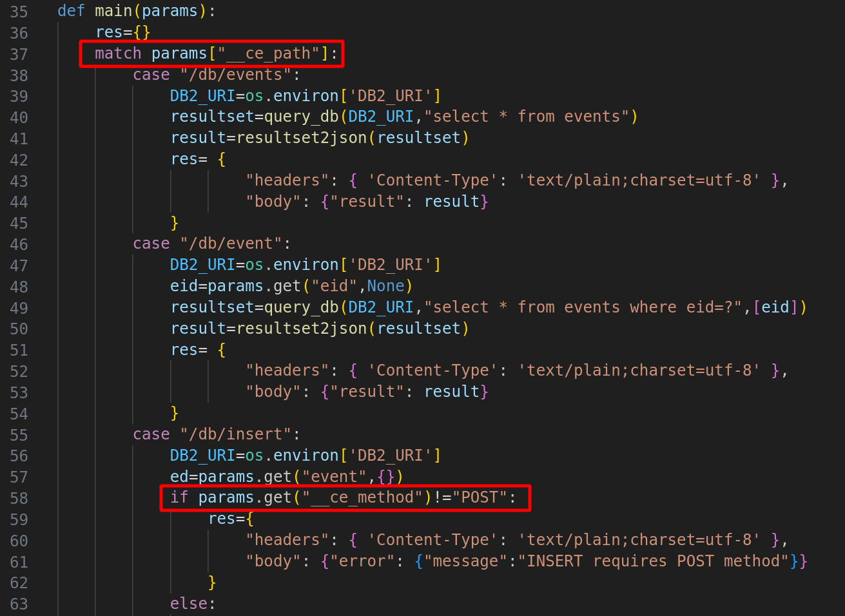Image resolution: width=845 pixels, height=616 pixels.
Task: Click 'text/plain;charset=utf-8' string on line 60
Action: click(639, 540)
